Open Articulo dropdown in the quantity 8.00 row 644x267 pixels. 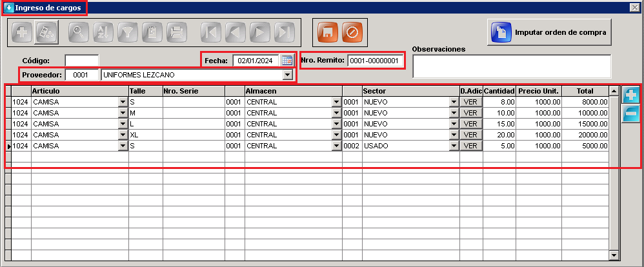123,101
